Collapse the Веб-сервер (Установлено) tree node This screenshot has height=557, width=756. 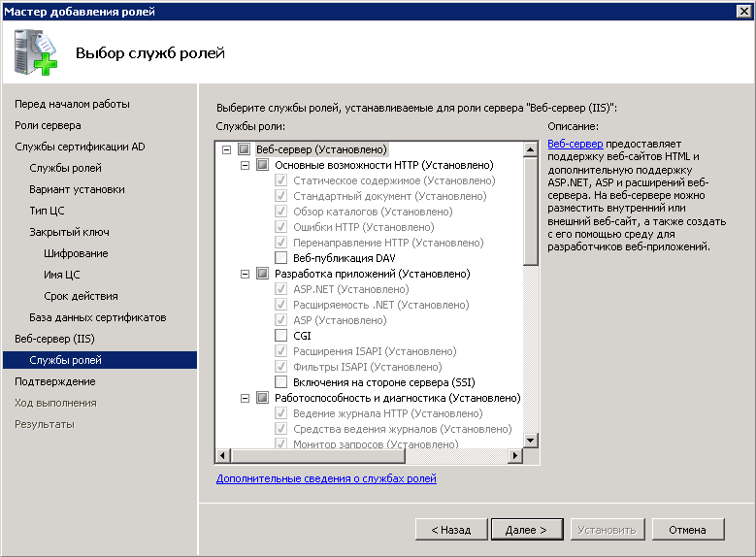point(226,149)
